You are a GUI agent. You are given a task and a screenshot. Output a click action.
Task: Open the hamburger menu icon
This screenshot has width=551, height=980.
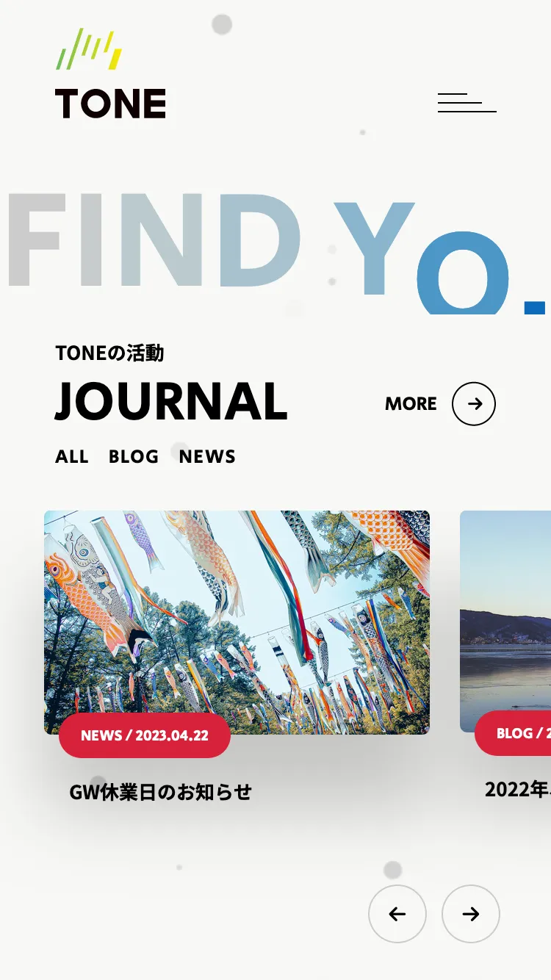[x=467, y=103]
